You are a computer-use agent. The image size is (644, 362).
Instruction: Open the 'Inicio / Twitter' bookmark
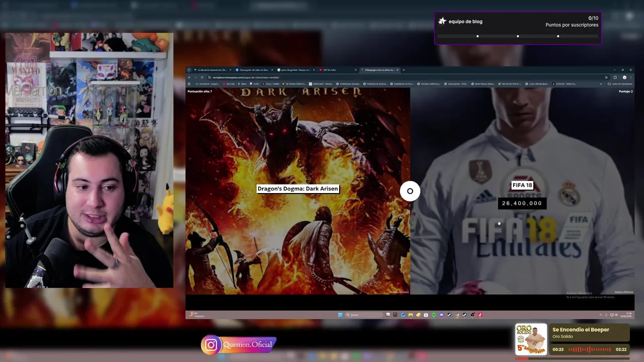point(271,84)
